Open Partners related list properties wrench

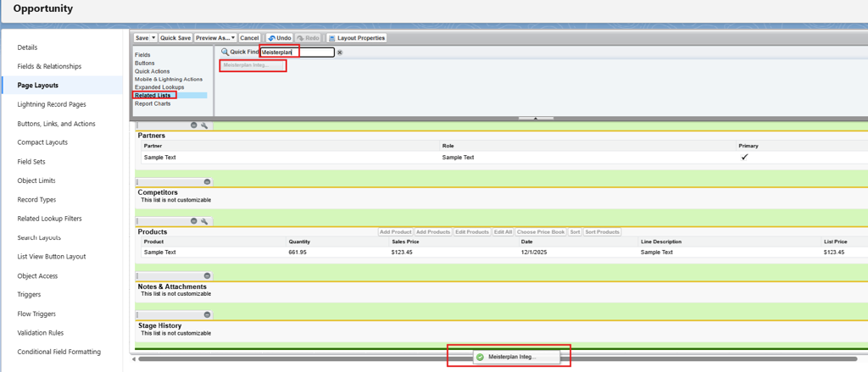[x=204, y=125]
